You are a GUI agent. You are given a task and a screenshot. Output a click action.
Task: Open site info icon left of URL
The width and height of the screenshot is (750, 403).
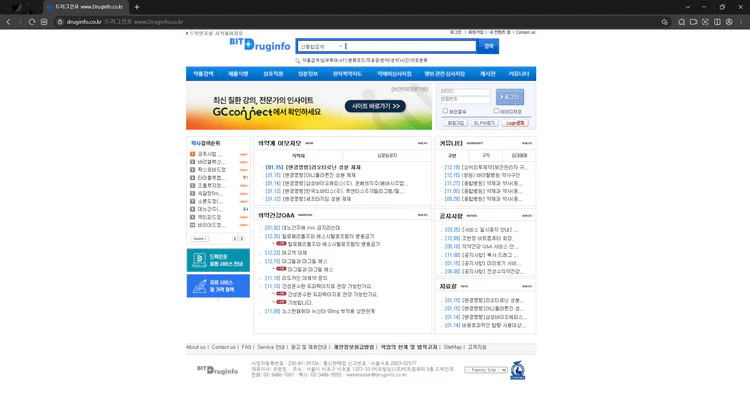tap(60, 22)
